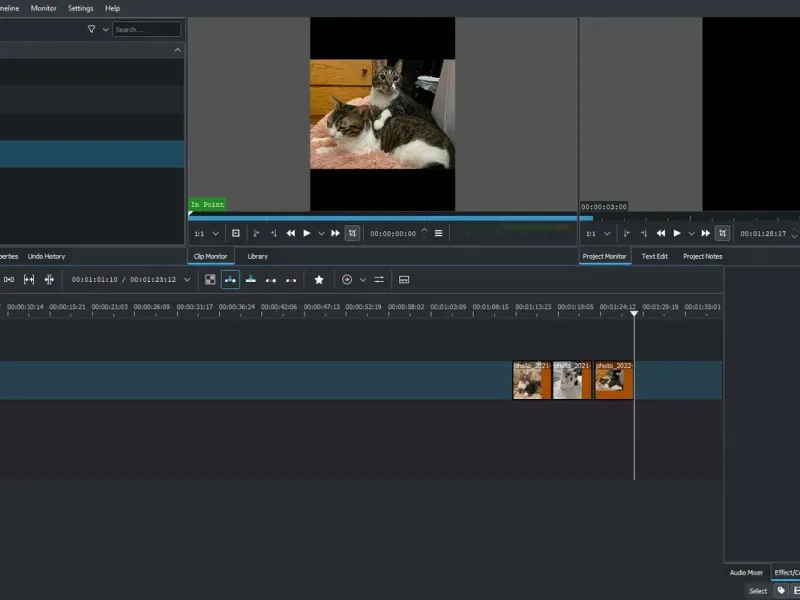800x600 pixels.
Task: Open the Text Edit tab
Action: tap(655, 256)
